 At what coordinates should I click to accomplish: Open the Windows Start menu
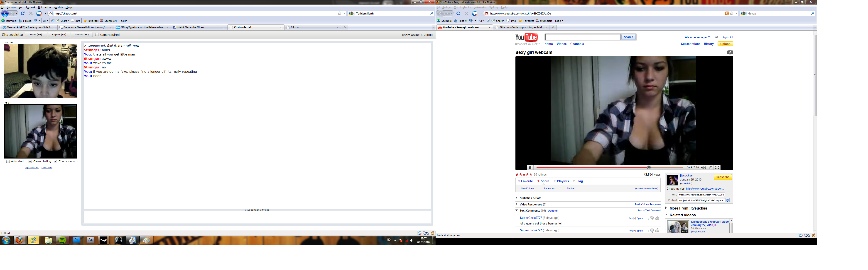click(x=6, y=240)
